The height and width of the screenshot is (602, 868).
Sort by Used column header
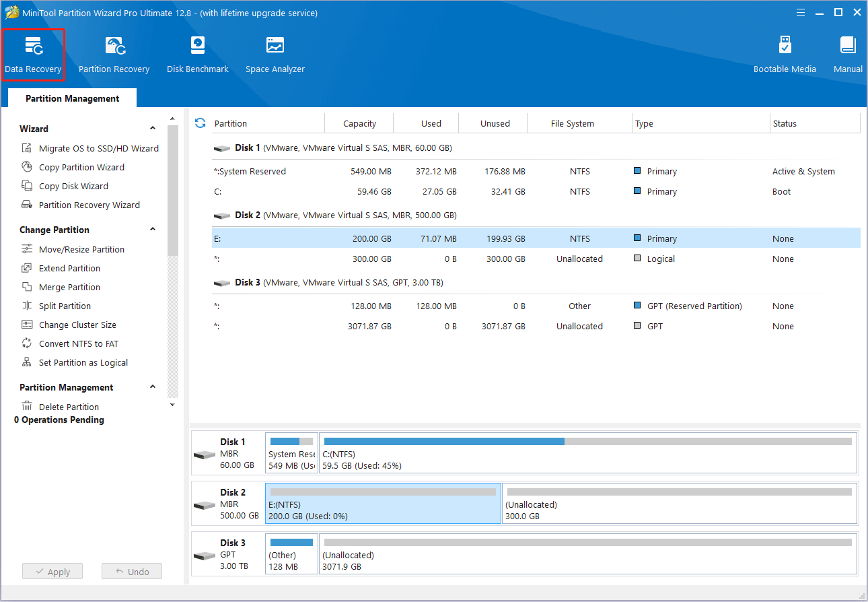pos(427,123)
